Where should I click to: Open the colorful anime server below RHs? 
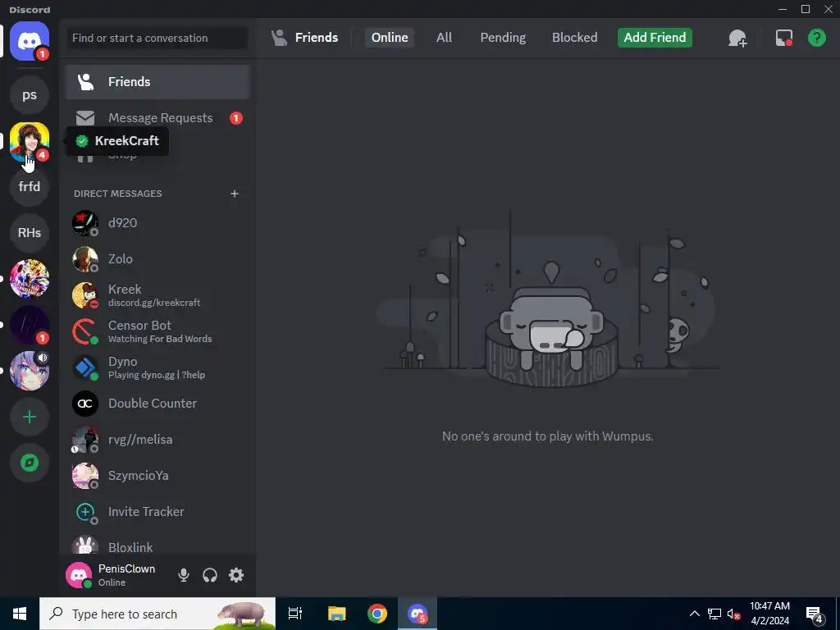(x=30, y=279)
